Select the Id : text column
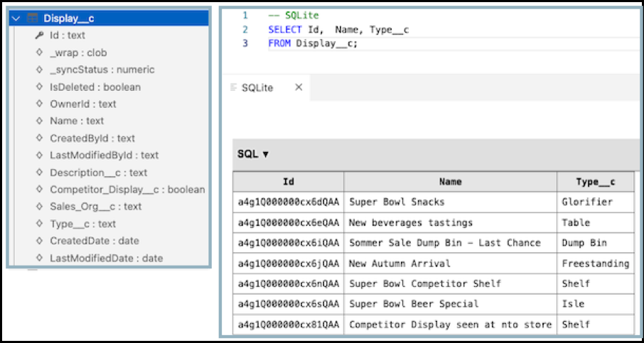 tap(68, 36)
